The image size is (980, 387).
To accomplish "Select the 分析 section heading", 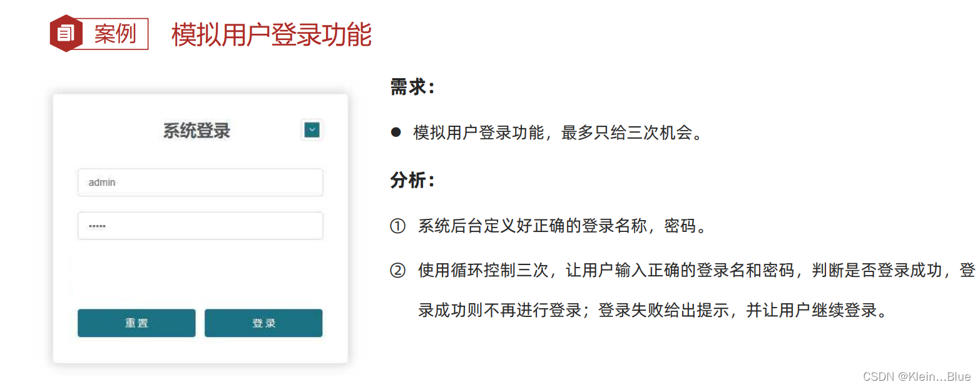I will (x=407, y=179).
